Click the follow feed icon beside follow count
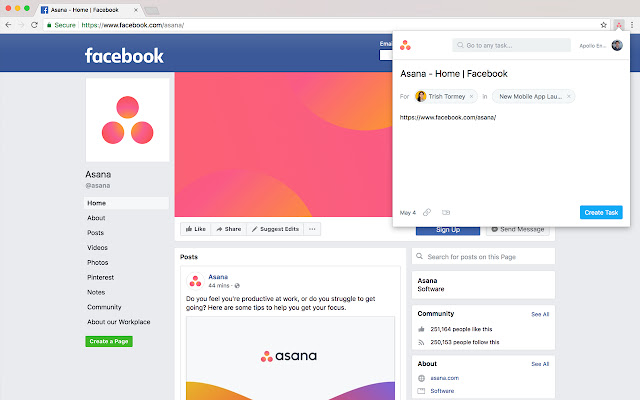This screenshot has width=640, height=400. coord(421,342)
